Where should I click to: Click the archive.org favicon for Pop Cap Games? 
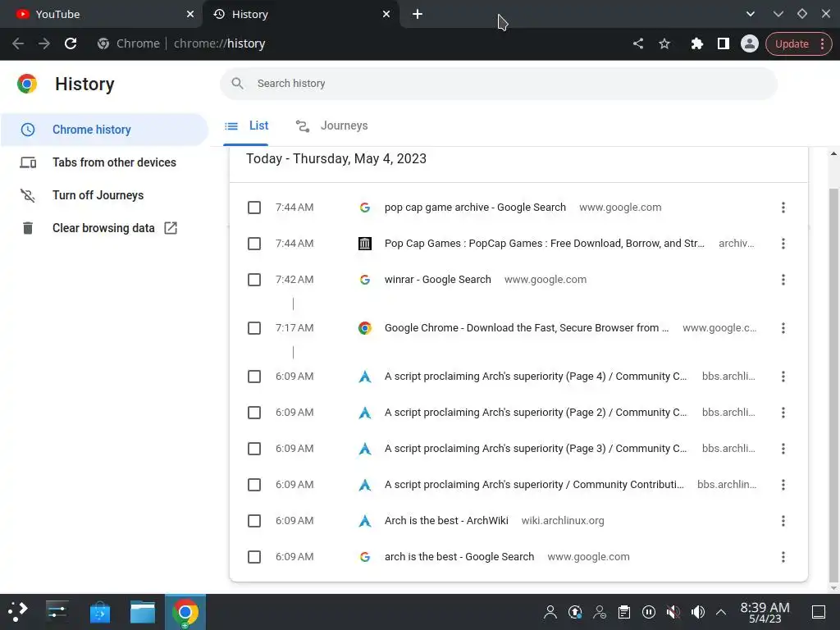[365, 244]
